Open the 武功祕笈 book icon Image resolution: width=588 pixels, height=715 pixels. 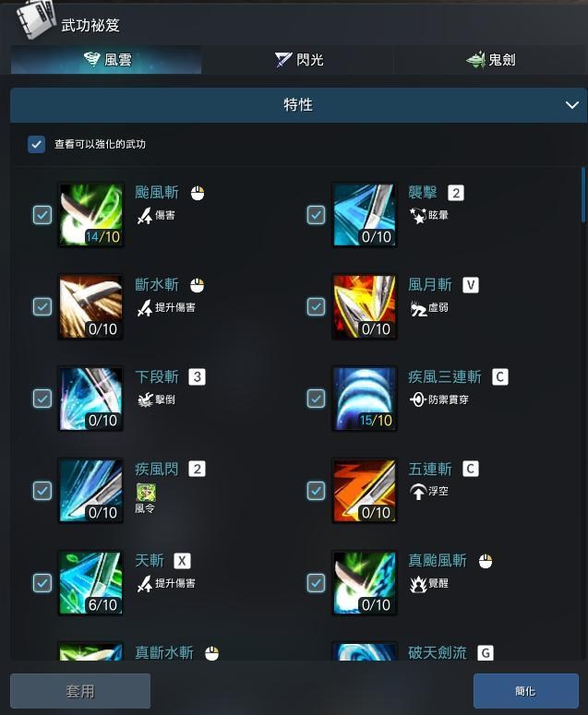(36, 18)
